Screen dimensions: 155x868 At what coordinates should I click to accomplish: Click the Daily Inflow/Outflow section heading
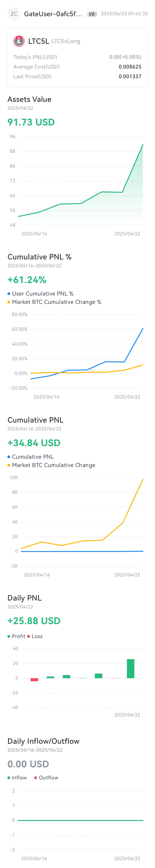(43, 741)
